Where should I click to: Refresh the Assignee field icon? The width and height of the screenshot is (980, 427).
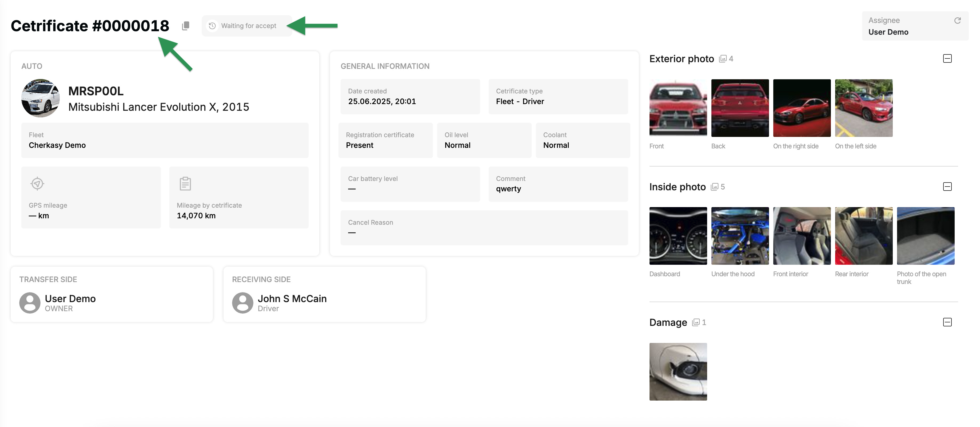(x=957, y=21)
